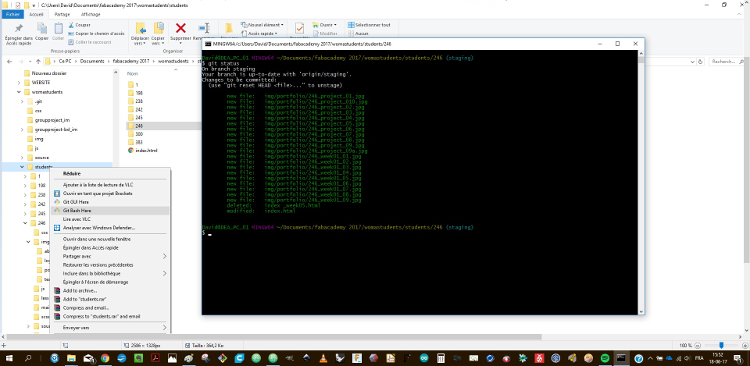The height and width of the screenshot is (366, 750).
Task: Switch to the Accueil ribbon tab
Action: click(x=36, y=14)
